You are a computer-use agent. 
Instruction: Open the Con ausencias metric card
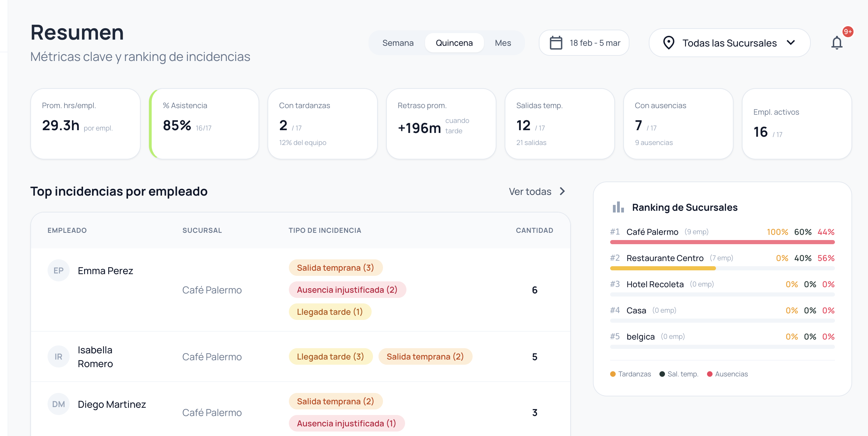[678, 124]
